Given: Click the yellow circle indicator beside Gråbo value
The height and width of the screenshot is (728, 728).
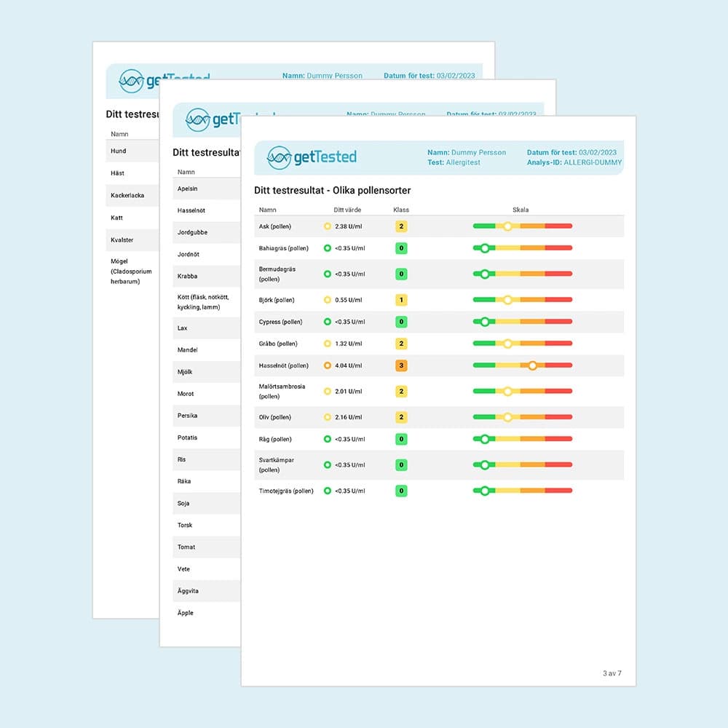Looking at the screenshot, I should (x=328, y=344).
